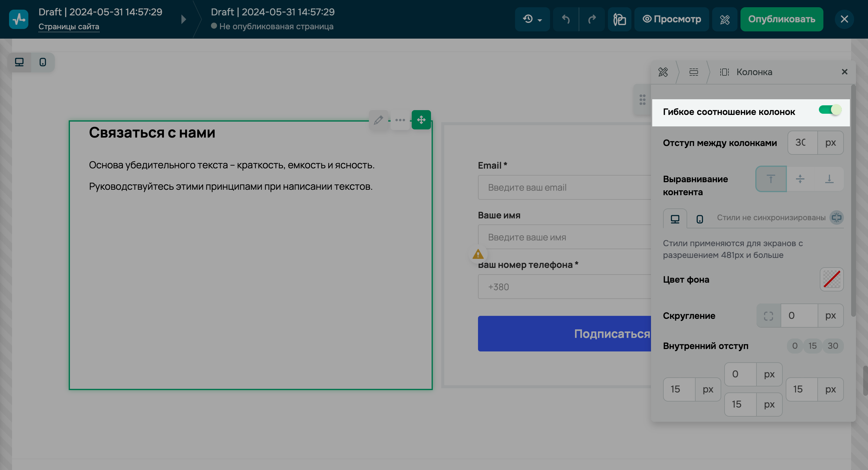Align content to bottom

[x=829, y=179]
